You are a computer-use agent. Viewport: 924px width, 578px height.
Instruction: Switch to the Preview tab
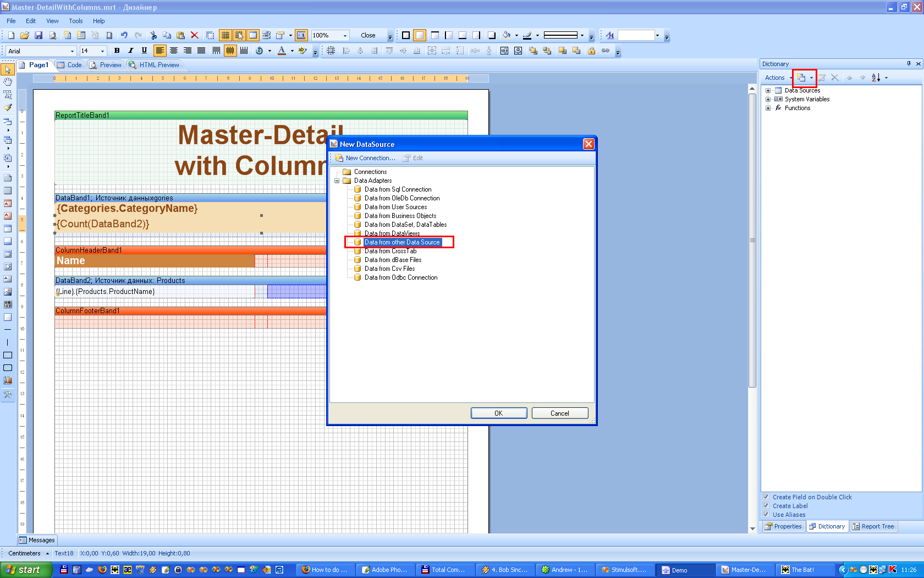point(105,65)
